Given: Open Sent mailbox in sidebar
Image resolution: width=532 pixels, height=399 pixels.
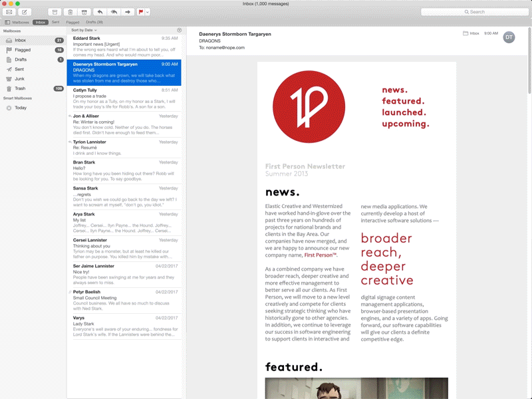Looking at the screenshot, I should (x=33, y=69).
